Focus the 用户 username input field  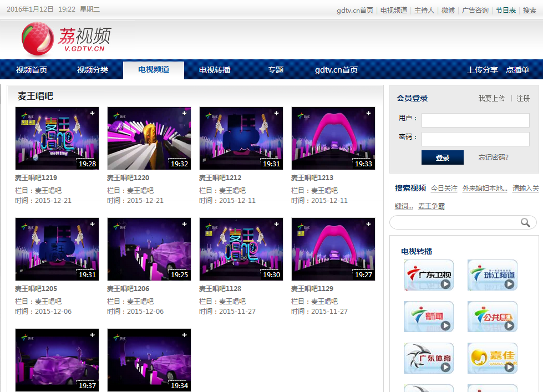[x=475, y=120]
